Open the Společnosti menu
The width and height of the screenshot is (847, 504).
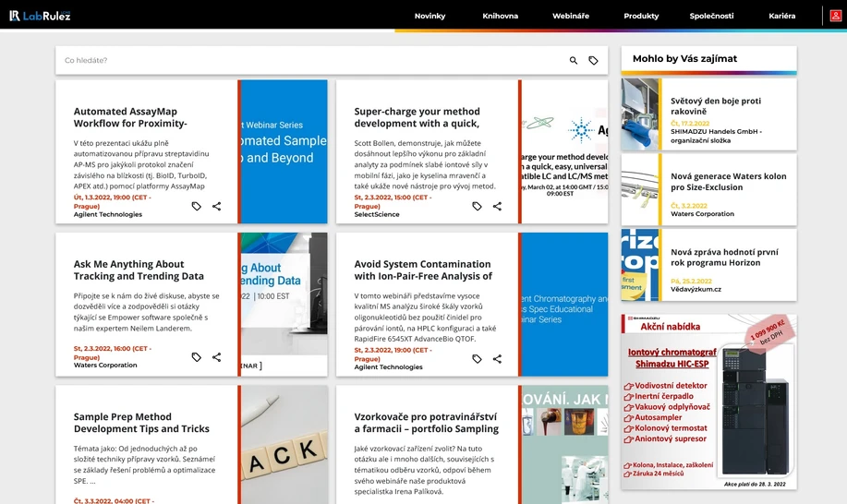[711, 16]
